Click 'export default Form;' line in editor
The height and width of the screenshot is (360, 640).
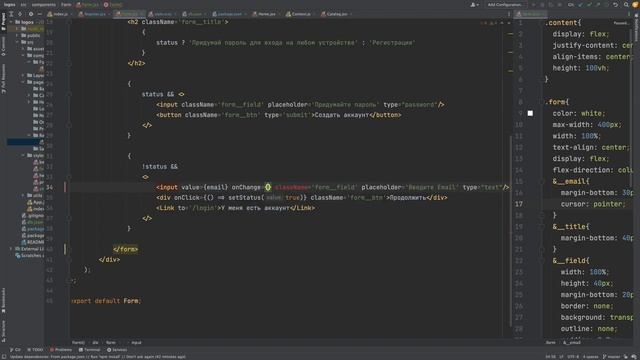106,301
